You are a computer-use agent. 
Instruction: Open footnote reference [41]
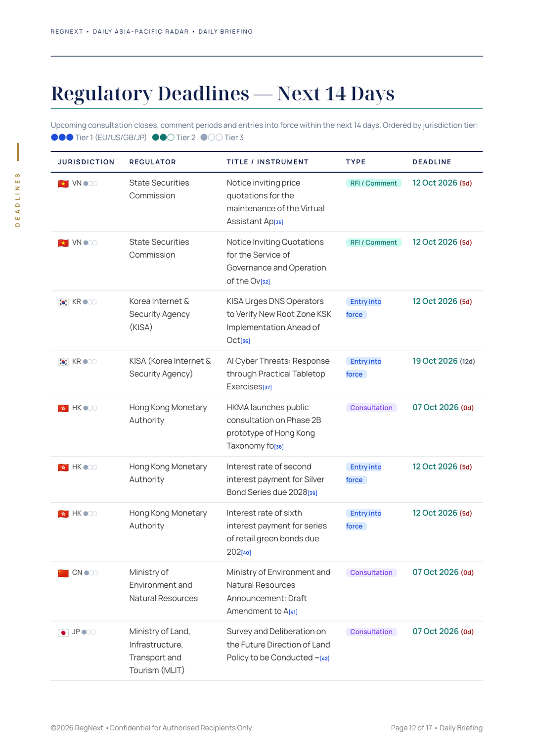[x=293, y=612]
